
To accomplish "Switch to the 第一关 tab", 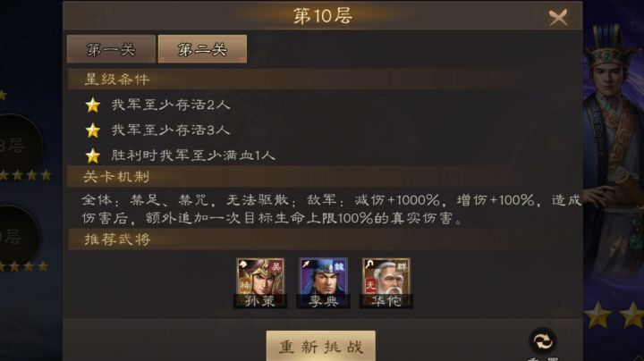I will 111,49.
